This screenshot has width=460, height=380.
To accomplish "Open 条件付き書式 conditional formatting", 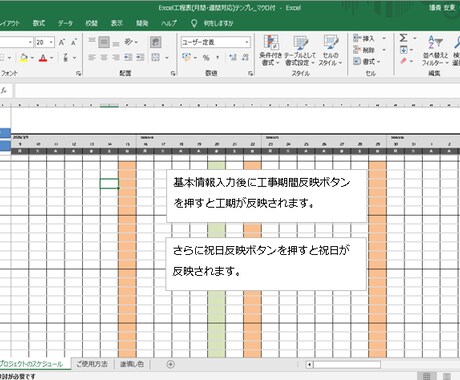I will pyautogui.click(x=271, y=50).
